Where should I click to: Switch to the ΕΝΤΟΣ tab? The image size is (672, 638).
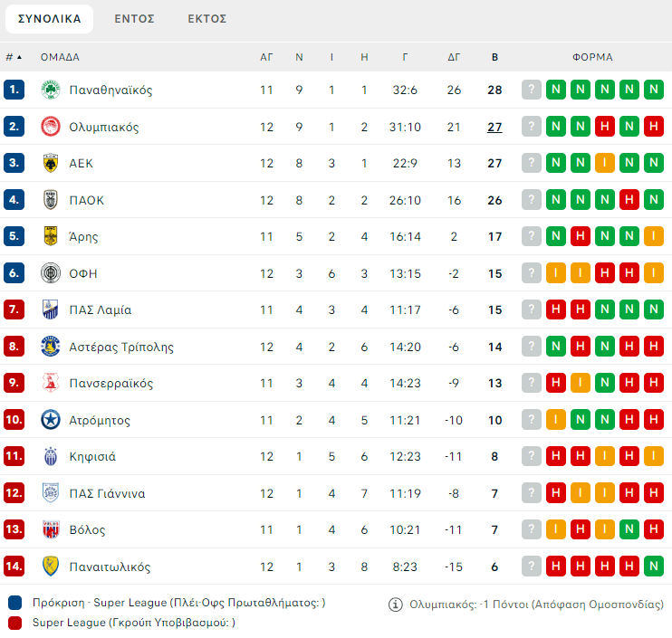(x=134, y=18)
